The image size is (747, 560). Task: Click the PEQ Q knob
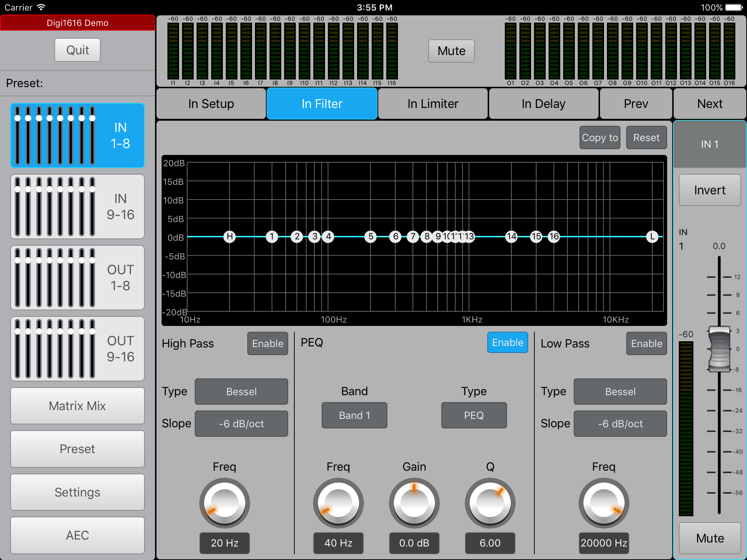point(490,503)
